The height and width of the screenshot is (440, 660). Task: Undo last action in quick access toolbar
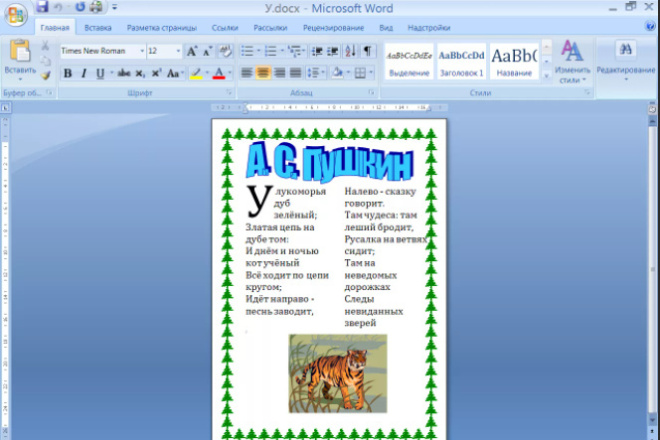tap(59, 7)
